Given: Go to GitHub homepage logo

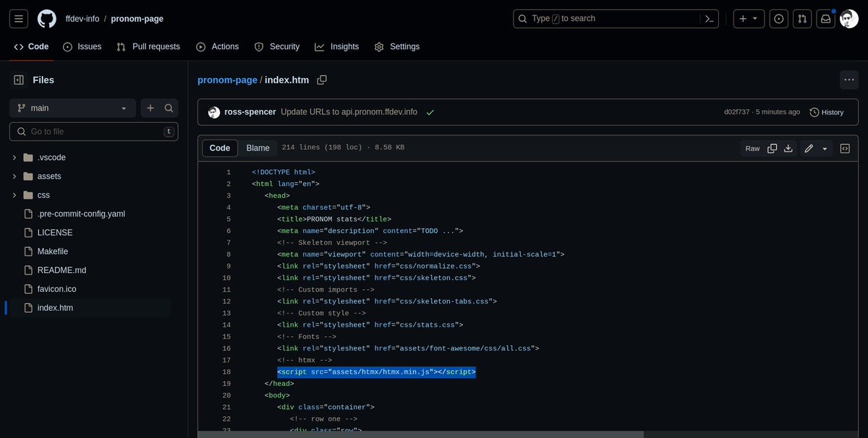Looking at the screenshot, I should (x=47, y=19).
